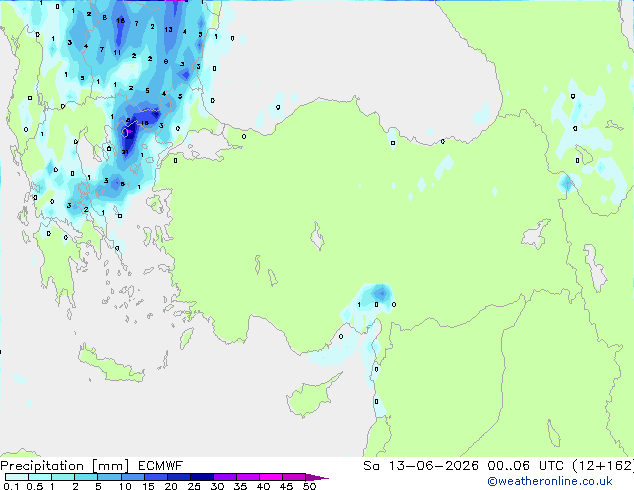This screenshot has height=490, width=634.
Task: Select the blue 10–15 mm legend swatch
Action: [132, 477]
